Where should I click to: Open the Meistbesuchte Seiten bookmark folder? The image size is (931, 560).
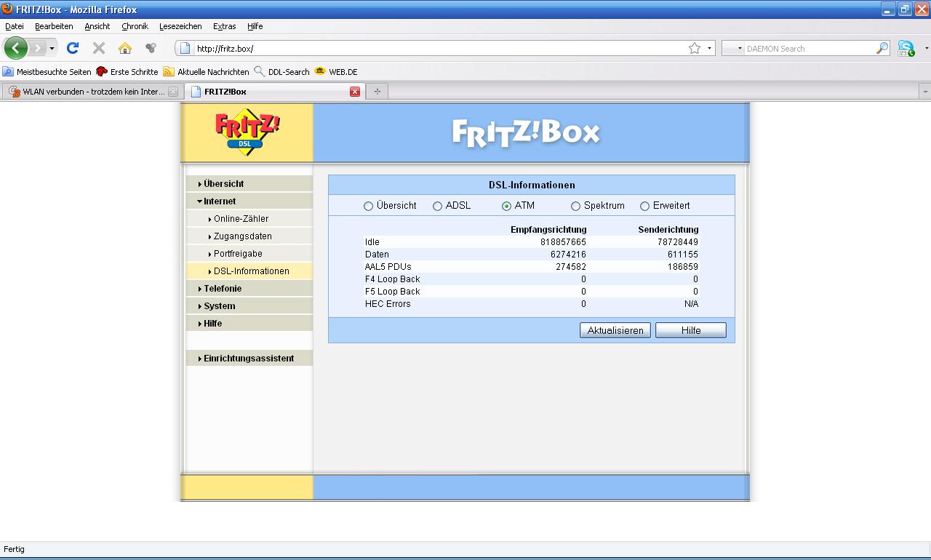click(47, 72)
